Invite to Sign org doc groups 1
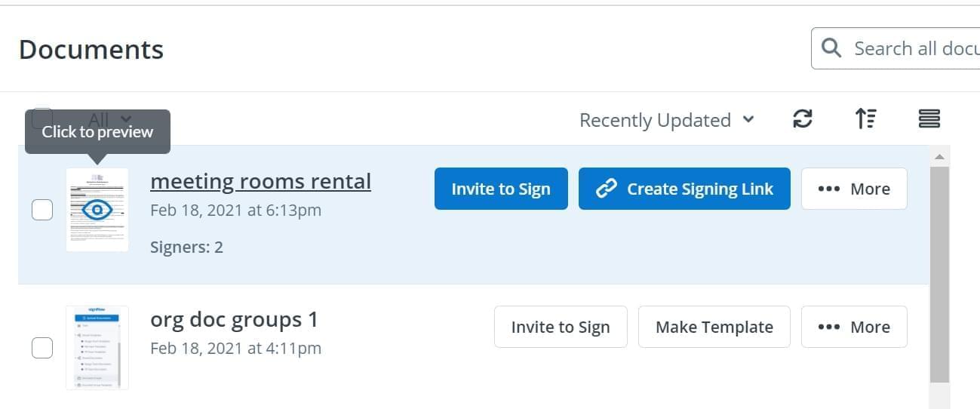980x409 pixels. pyautogui.click(x=560, y=327)
